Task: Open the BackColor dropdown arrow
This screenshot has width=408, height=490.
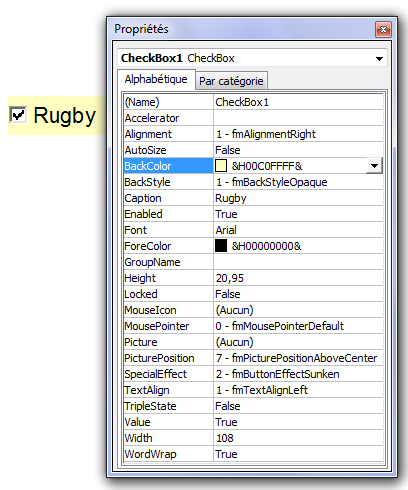Action: (x=374, y=166)
